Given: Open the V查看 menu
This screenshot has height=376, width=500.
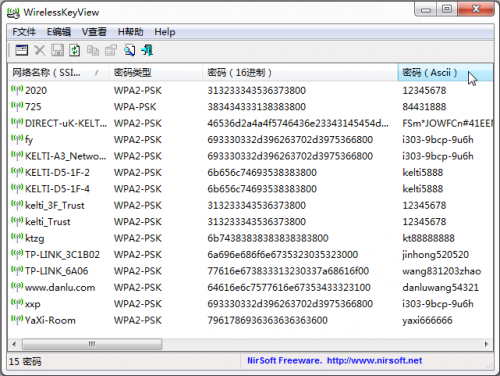Looking at the screenshot, I should pos(94,32).
